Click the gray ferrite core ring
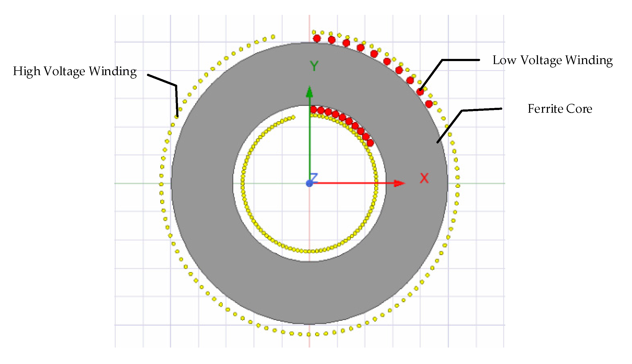 (x=205, y=184)
